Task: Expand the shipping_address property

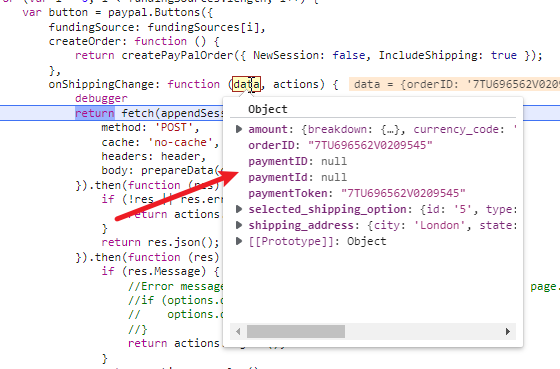Action: pyautogui.click(x=239, y=225)
